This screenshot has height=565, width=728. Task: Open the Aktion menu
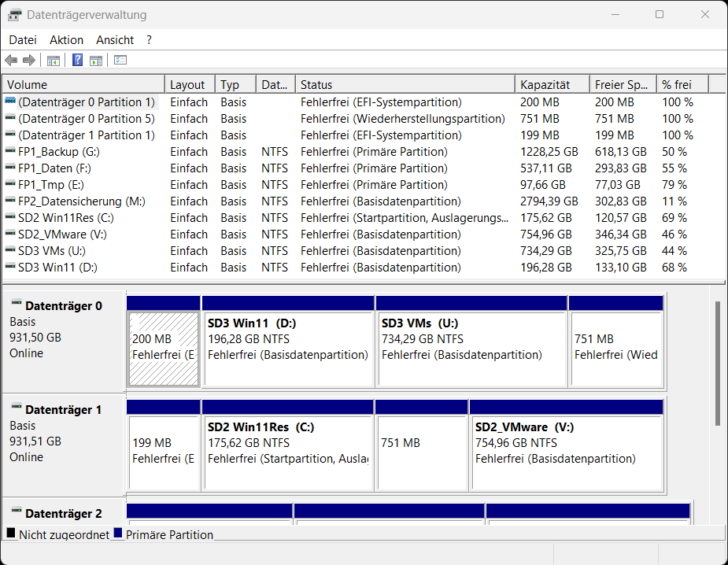tap(66, 40)
